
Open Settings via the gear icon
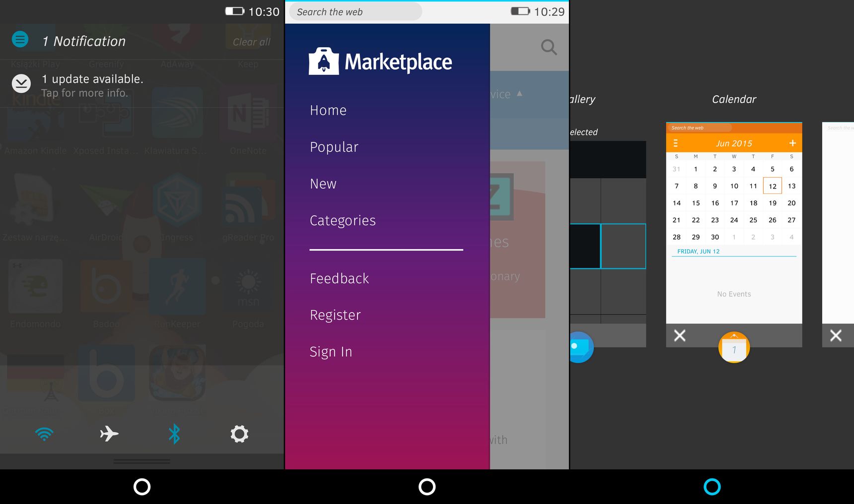pos(239,434)
